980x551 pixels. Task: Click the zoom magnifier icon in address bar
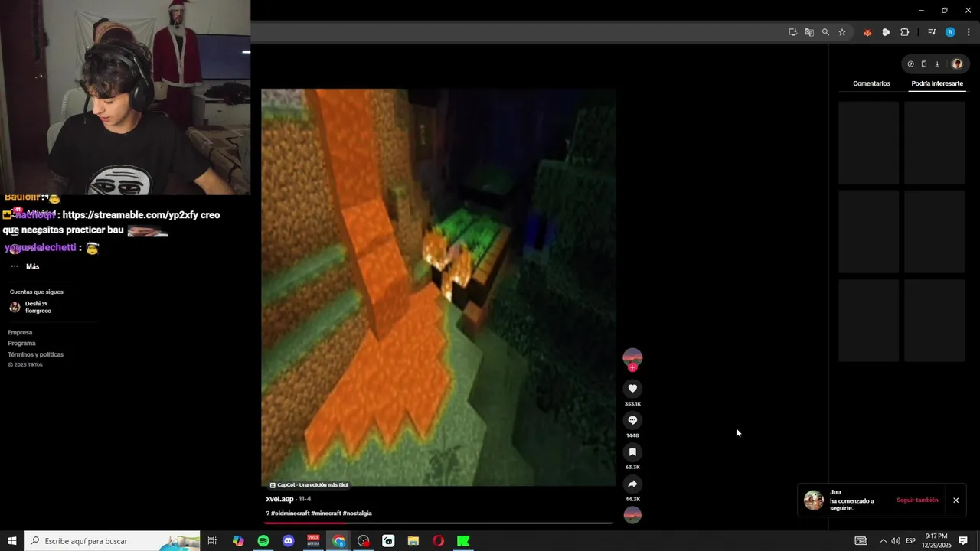tap(825, 32)
